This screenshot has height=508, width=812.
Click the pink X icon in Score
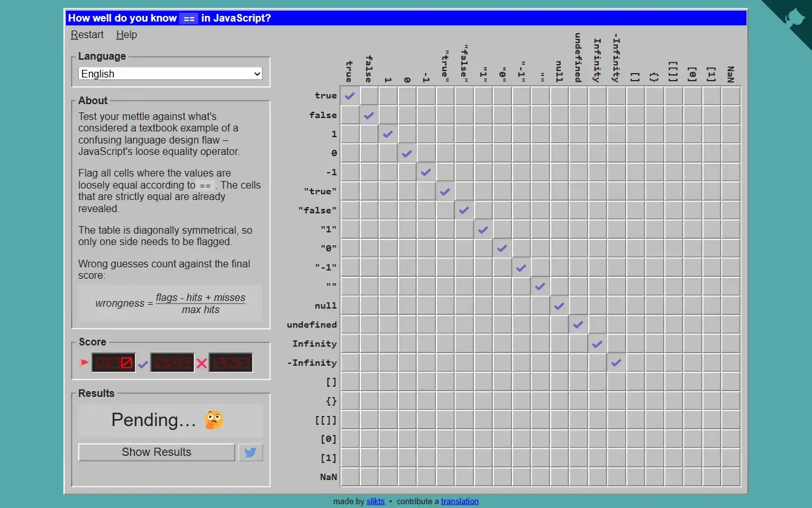coord(202,363)
